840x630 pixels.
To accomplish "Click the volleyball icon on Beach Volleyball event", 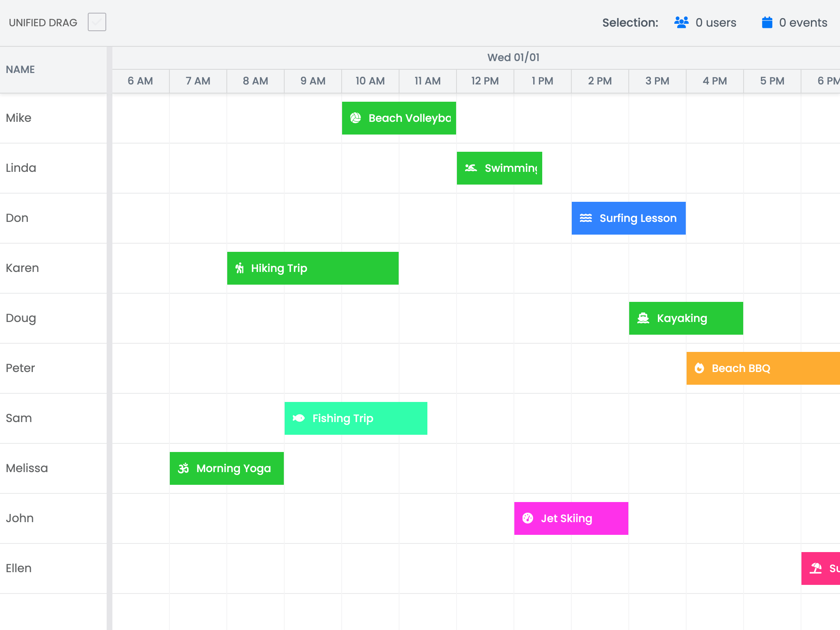I will click(x=356, y=118).
